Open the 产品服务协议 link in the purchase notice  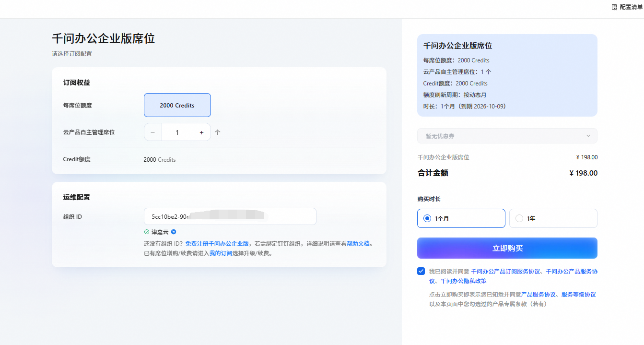point(539,295)
